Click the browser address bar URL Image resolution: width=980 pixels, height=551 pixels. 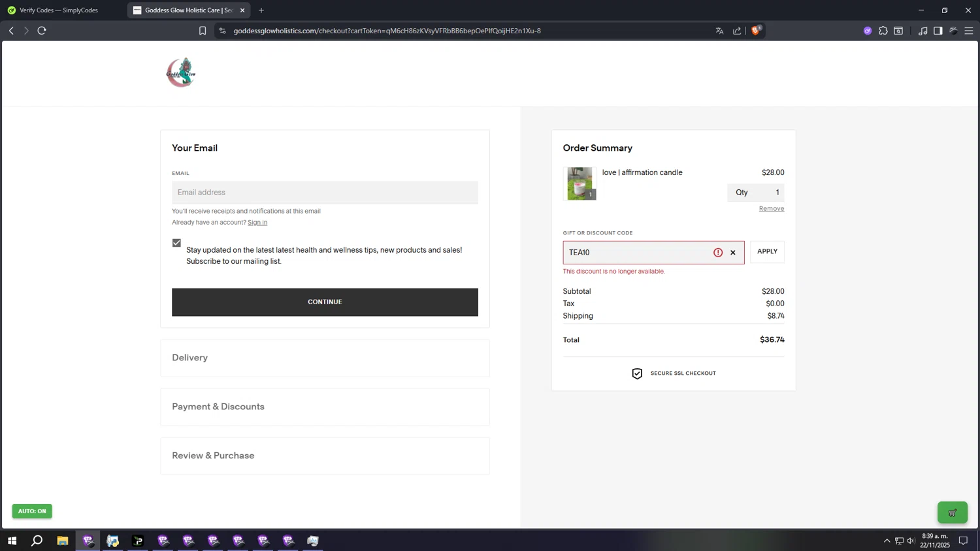pyautogui.click(x=387, y=31)
